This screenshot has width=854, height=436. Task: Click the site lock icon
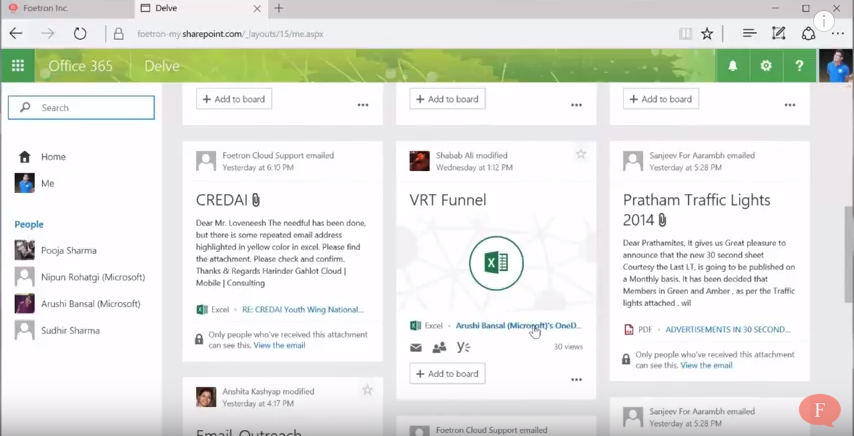[118, 34]
